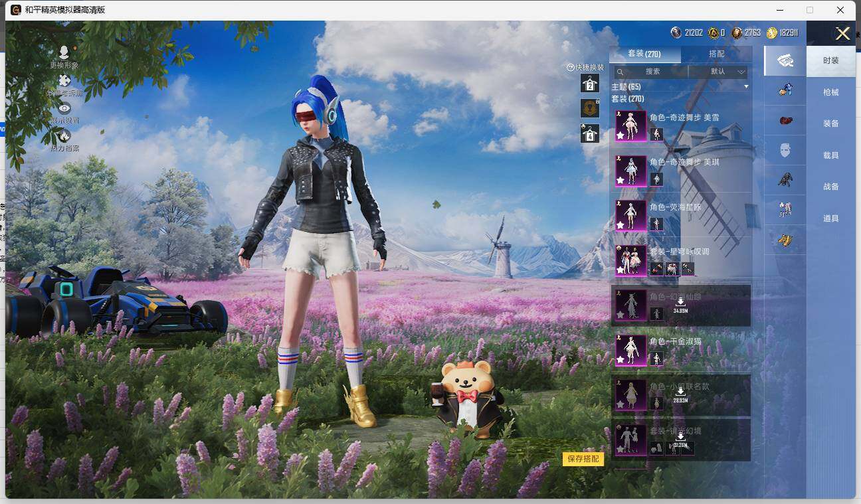Select the golden shoes sub-category icon
861x504 pixels.
(785, 240)
